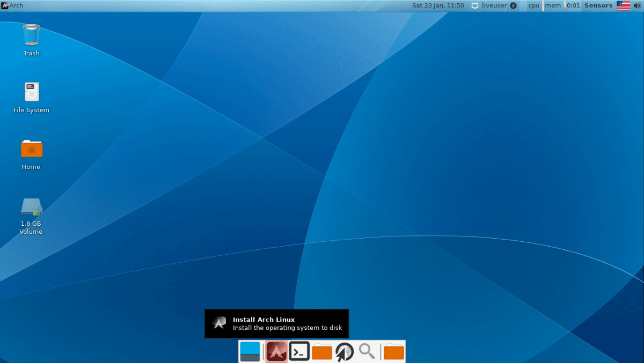Click the mem usage monitor

[x=553, y=5]
